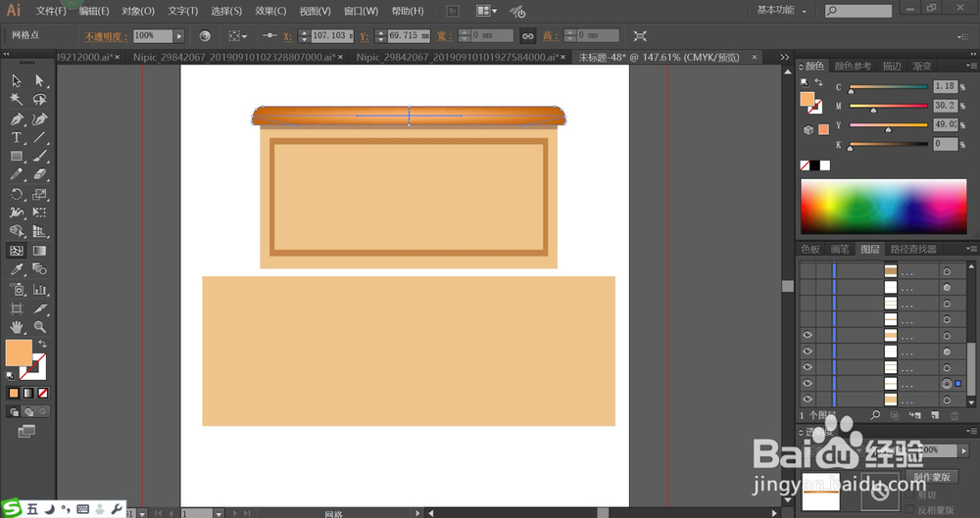The width and height of the screenshot is (980, 518).
Task: Click the Fill color swatch in toolbar
Action: coord(18,353)
